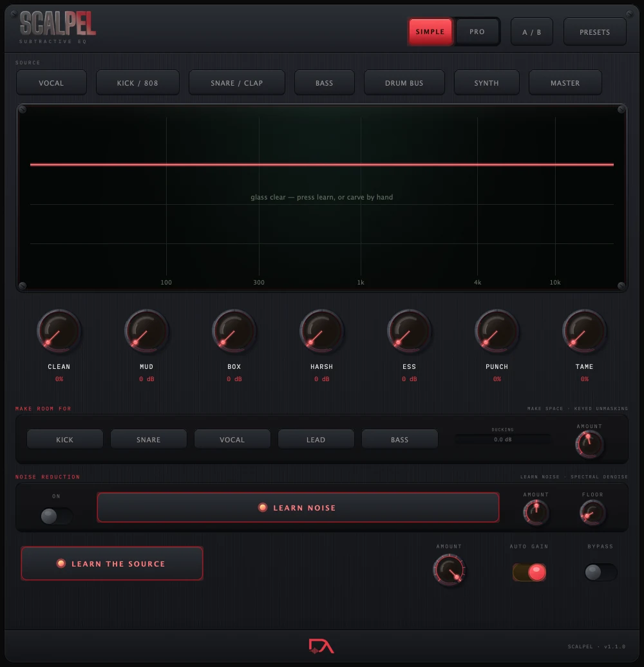
Task: Switch to SIMPLE mode
Action: click(430, 32)
